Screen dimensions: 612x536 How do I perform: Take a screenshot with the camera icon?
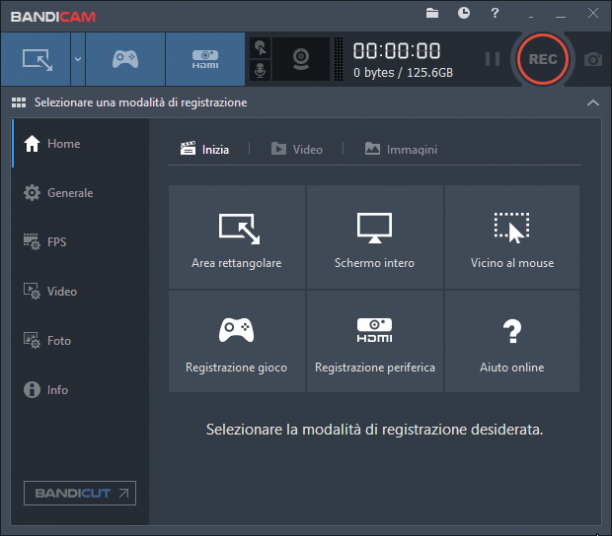(x=593, y=59)
